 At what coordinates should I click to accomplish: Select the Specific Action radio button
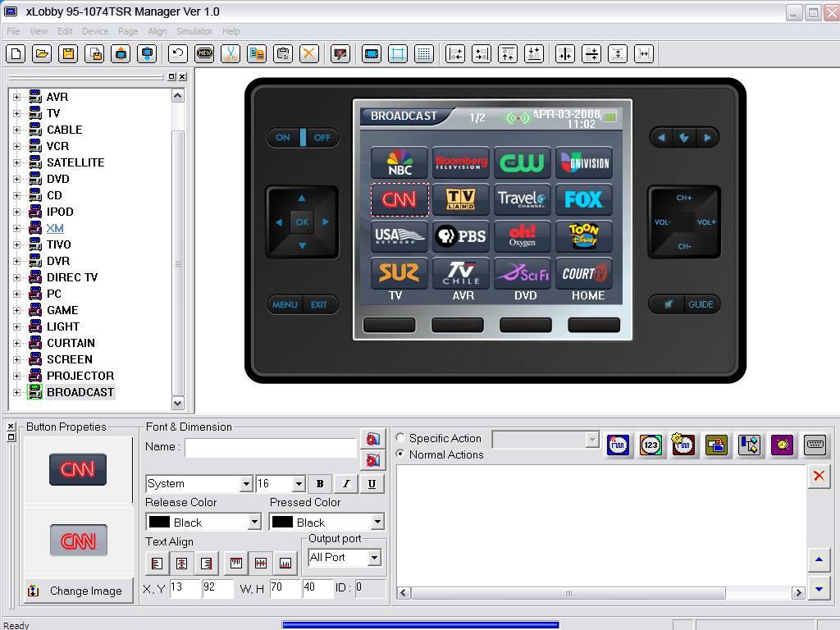pos(400,438)
